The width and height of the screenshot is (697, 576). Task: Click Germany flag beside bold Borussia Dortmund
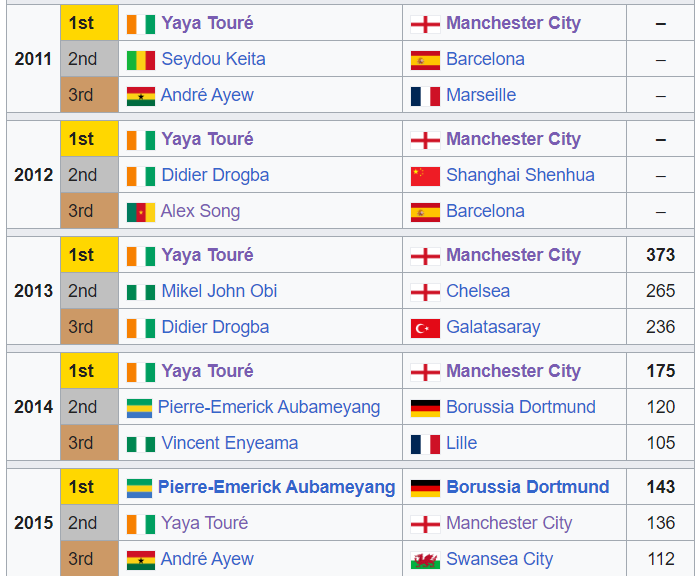[x=425, y=488]
